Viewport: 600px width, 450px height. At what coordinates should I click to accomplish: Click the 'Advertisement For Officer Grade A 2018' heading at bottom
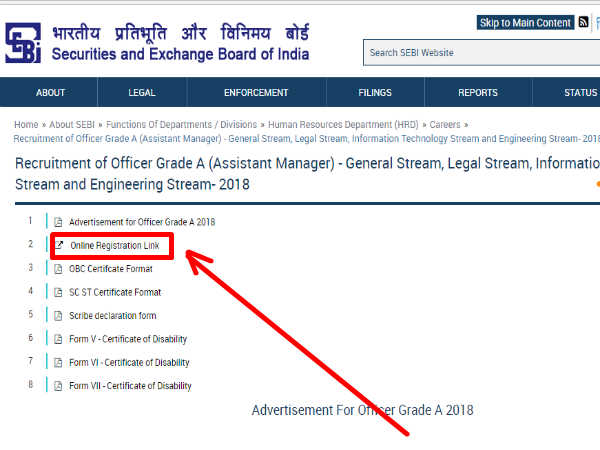tap(362, 410)
